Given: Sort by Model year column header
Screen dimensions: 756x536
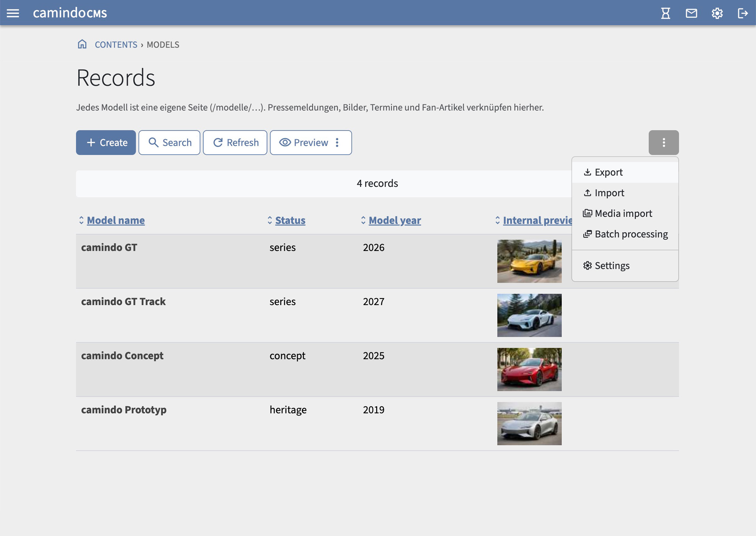Looking at the screenshot, I should tap(395, 220).
